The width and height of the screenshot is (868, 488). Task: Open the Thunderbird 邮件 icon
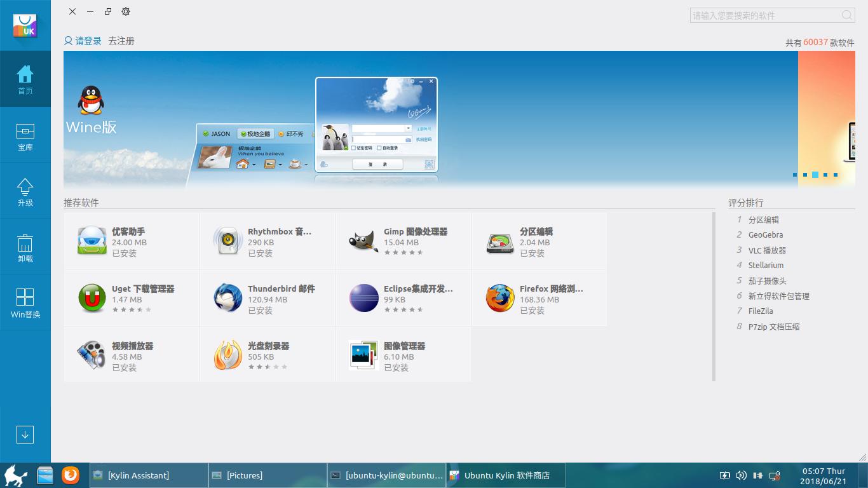[x=228, y=298]
